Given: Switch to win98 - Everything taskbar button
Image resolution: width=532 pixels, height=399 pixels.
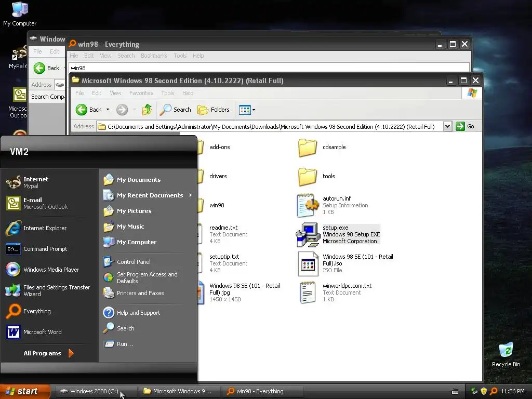Looking at the screenshot, I should coord(262,391).
